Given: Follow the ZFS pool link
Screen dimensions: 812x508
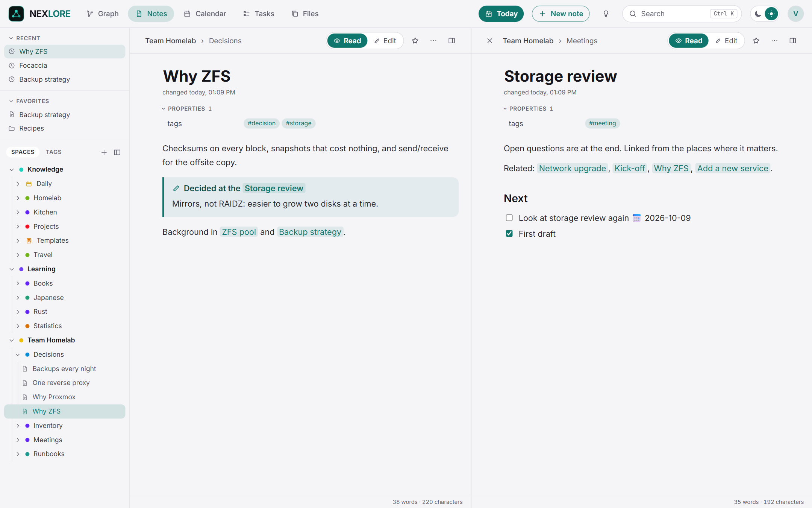Looking at the screenshot, I should [239, 232].
